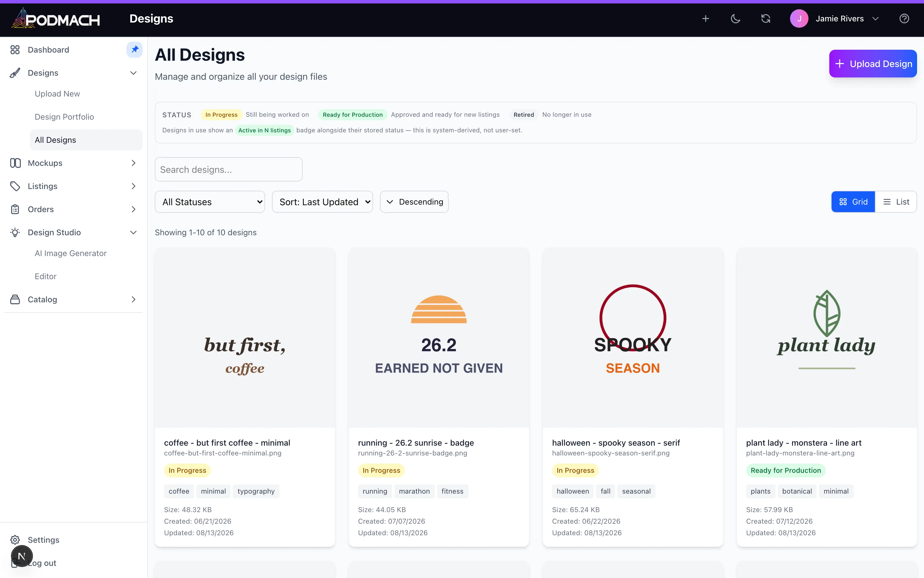Switch to List view
The width and height of the screenshot is (924, 578).
click(896, 202)
